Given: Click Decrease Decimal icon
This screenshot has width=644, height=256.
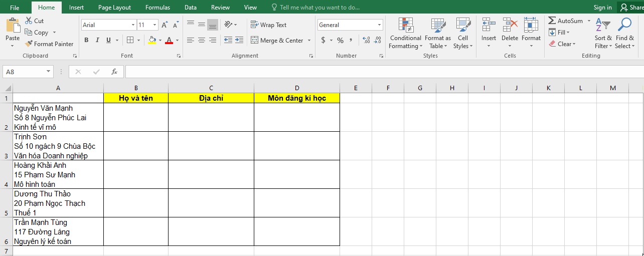Looking at the screenshot, I should (x=377, y=40).
